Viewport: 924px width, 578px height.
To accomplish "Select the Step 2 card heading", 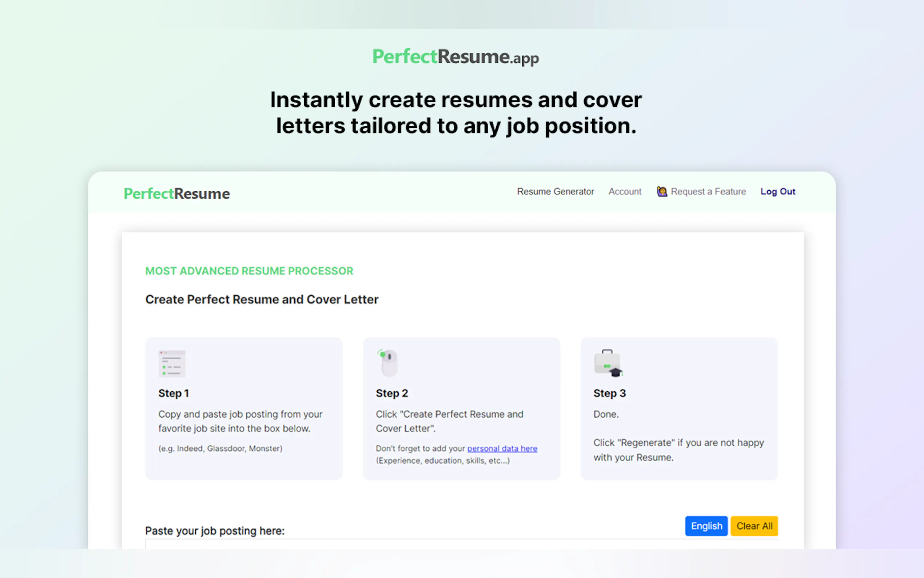I will tap(391, 393).
